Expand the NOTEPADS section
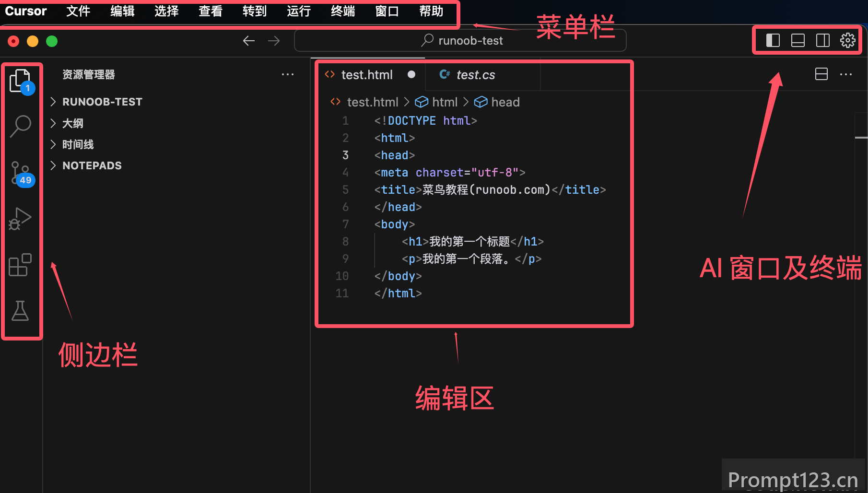Viewport: 868px width, 493px height. (x=177, y=165)
